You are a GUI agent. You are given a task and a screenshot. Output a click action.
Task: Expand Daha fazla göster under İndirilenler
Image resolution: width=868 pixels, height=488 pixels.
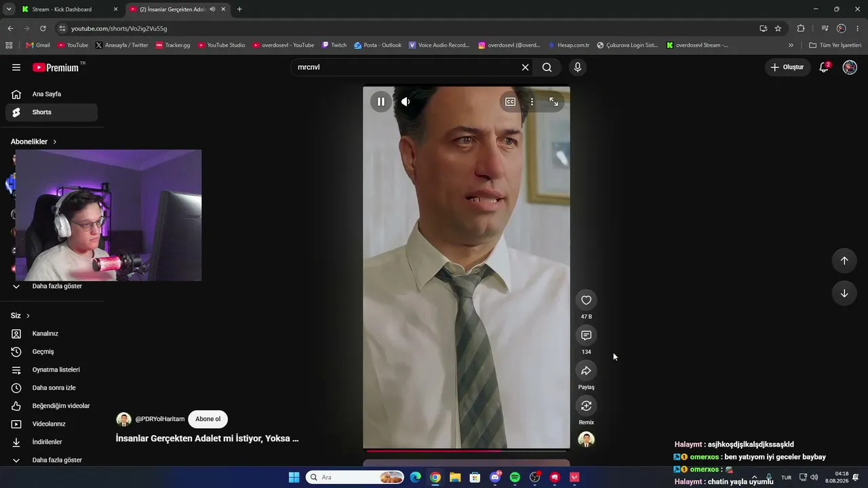click(52, 460)
